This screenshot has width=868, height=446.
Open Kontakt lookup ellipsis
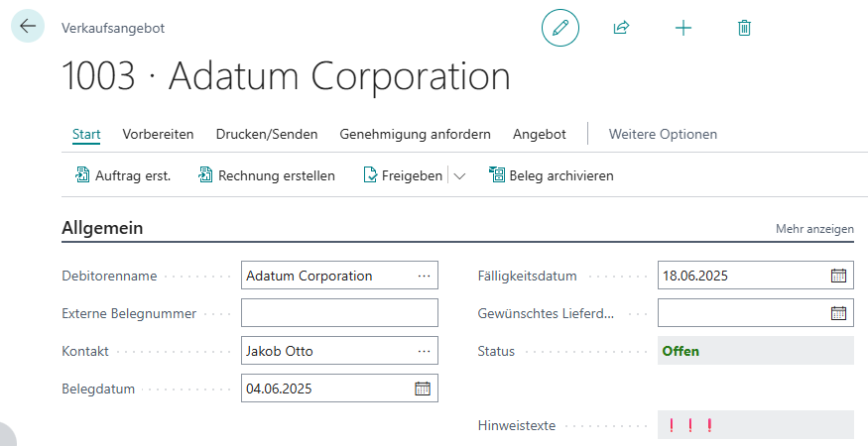point(424,351)
